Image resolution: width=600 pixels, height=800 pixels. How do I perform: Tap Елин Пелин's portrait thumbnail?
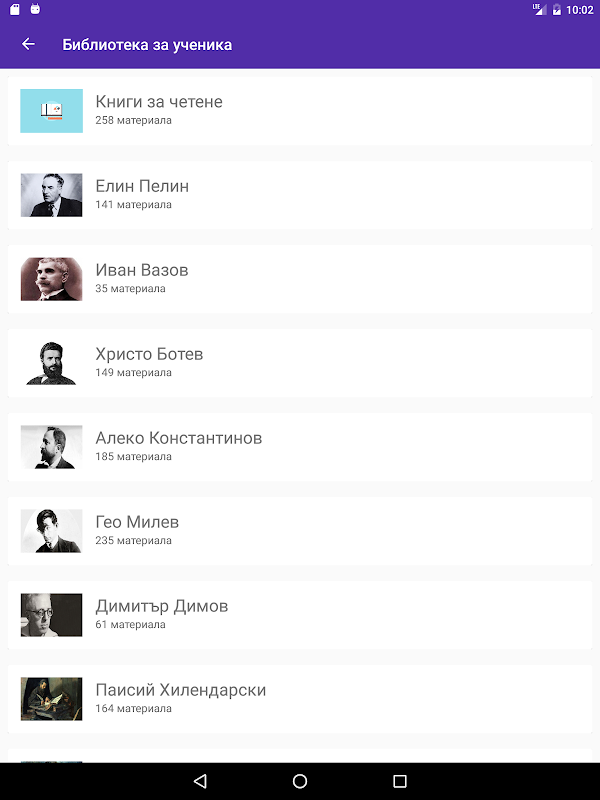pyautogui.click(x=51, y=194)
